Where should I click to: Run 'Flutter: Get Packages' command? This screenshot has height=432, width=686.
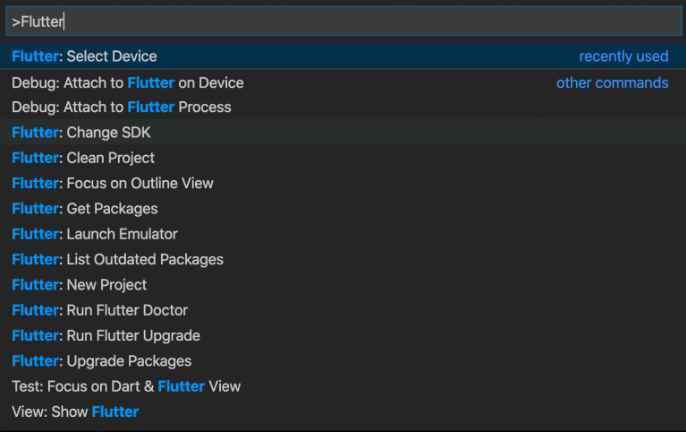pyautogui.click(x=85, y=209)
